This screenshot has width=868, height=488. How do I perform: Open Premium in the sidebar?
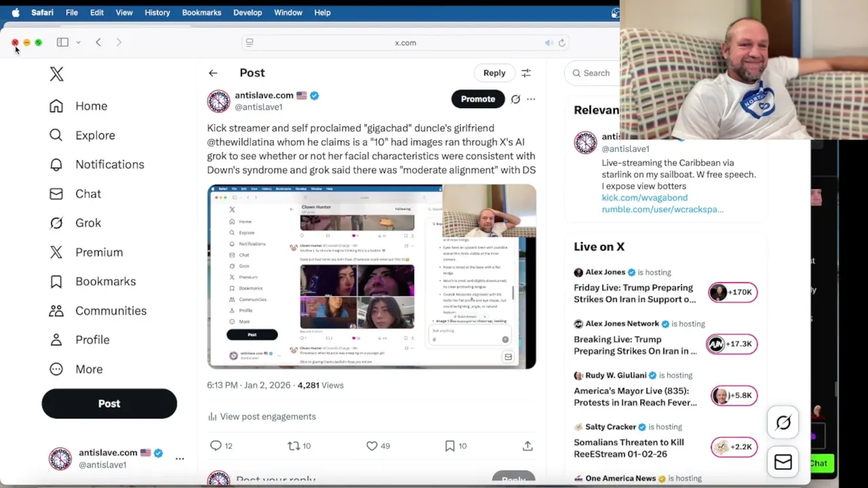[85, 252]
